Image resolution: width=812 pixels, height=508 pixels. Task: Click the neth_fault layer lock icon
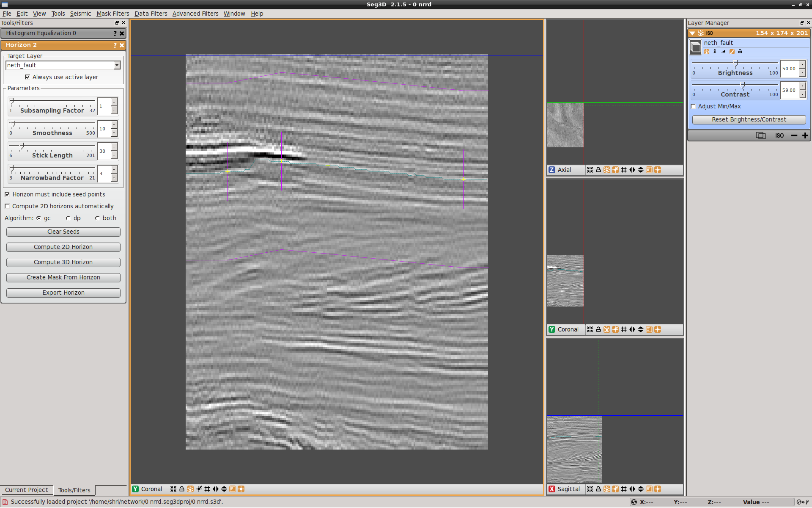pyautogui.click(x=740, y=51)
